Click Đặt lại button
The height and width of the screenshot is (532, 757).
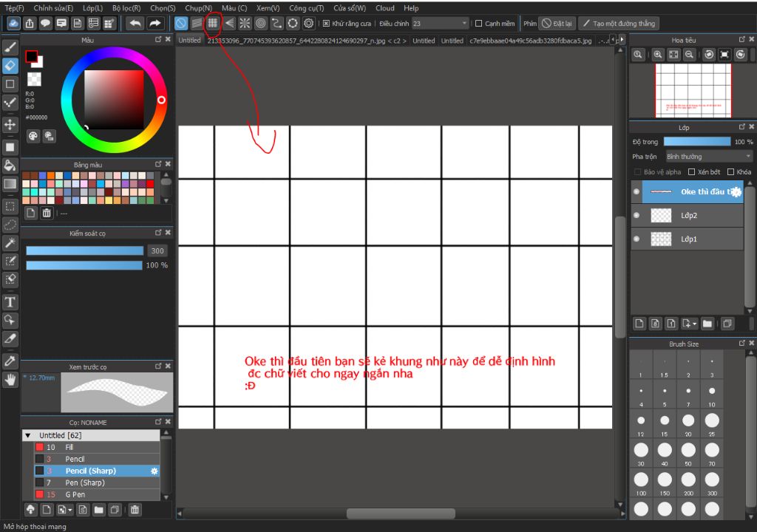pos(557,23)
